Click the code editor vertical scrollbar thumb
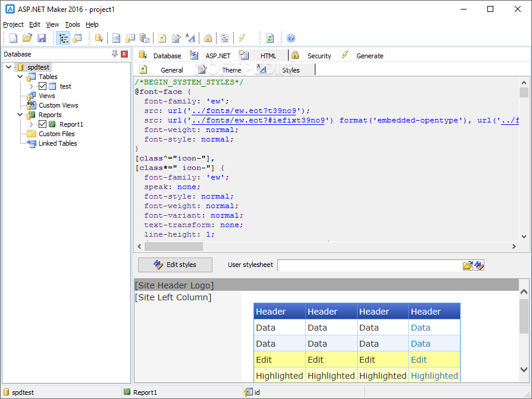This screenshot has width=532, height=399. [524, 93]
